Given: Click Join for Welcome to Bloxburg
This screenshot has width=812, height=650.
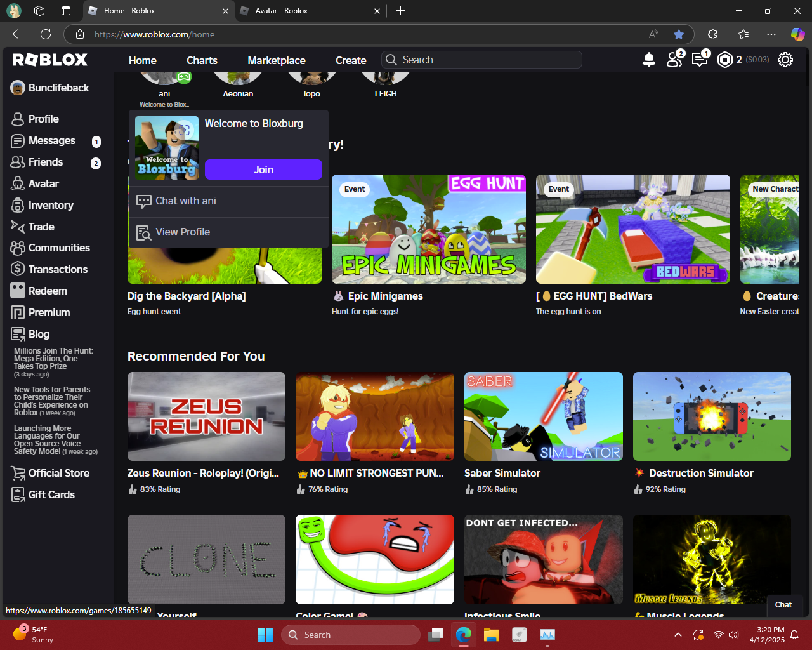Looking at the screenshot, I should coord(263,169).
